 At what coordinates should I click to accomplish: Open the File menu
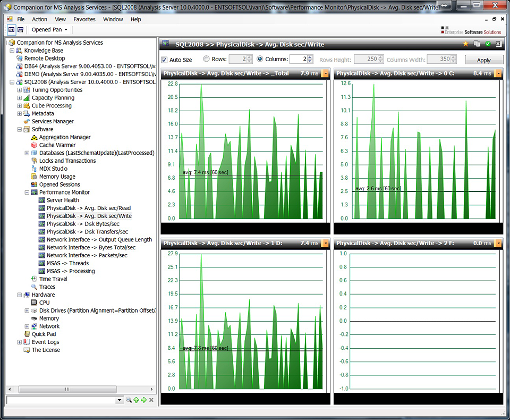[x=21, y=19]
